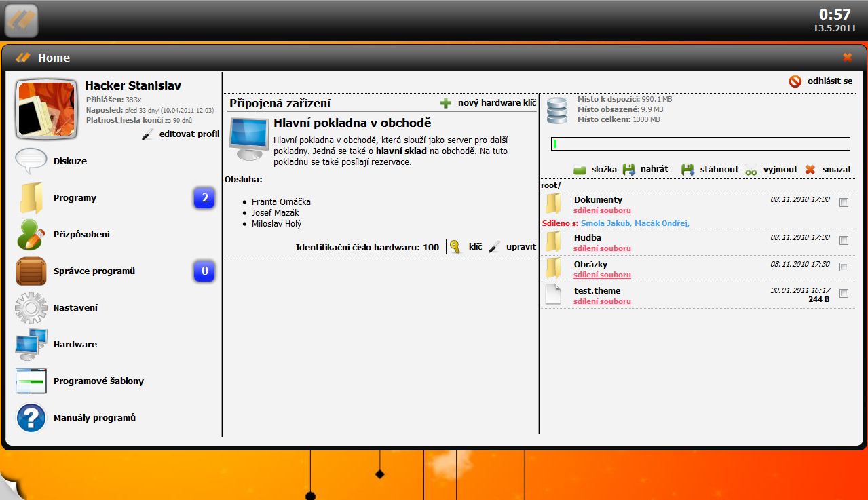Click sdílení souboru link under Dokumenty
This screenshot has width=868, height=500.
pos(602,211)
